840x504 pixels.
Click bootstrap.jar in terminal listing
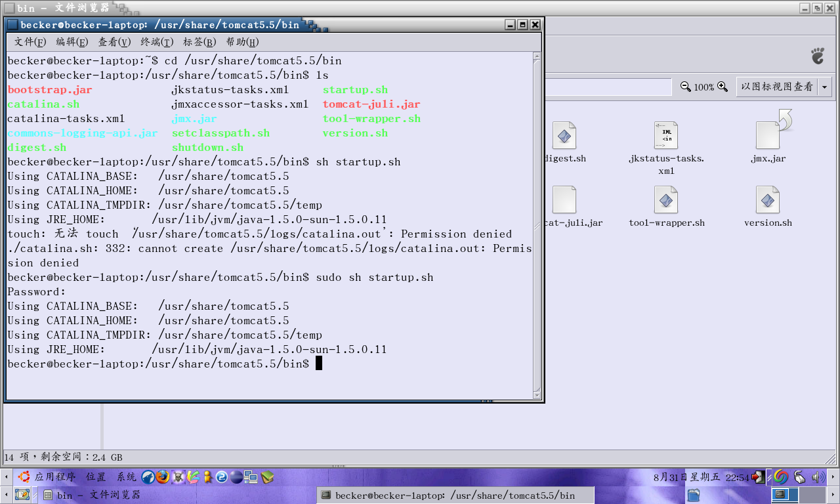[x=50, y=90]
